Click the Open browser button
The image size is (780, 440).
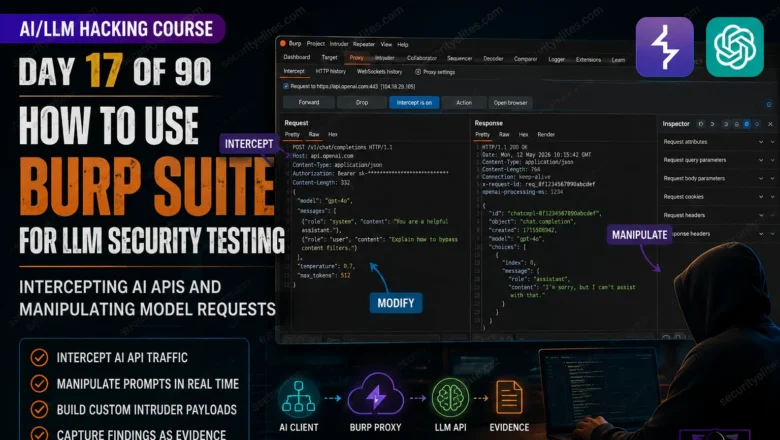click(x=510, y=103)
